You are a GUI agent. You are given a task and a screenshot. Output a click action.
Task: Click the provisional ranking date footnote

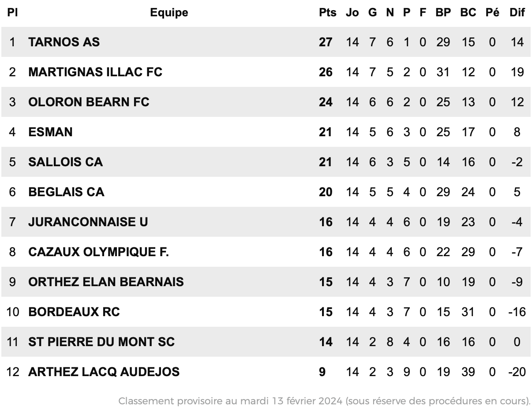(x=324, y=401)
